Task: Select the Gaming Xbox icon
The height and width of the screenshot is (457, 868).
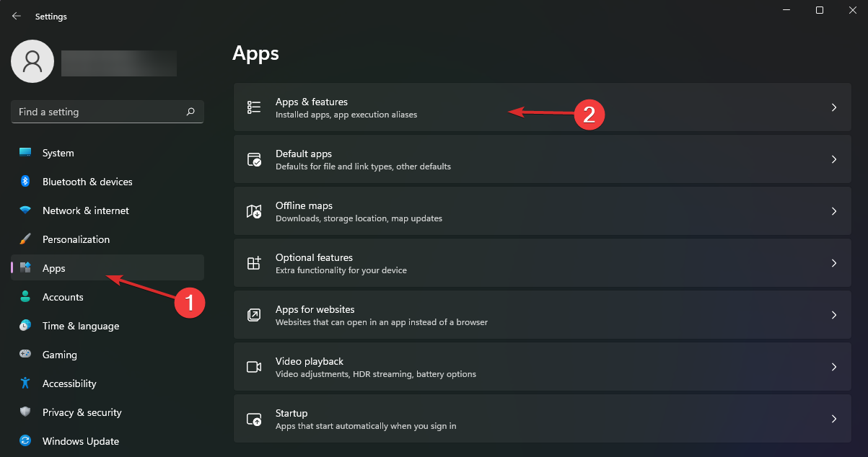Action: click(25, 355)
